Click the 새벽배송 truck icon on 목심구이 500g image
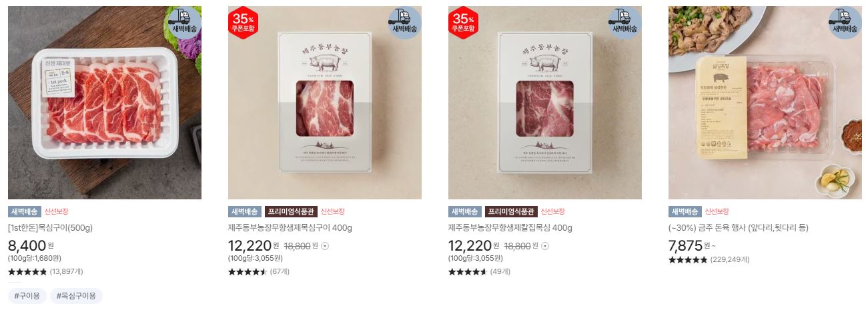This screenshot has width=868, height=320. click(184, 23)
